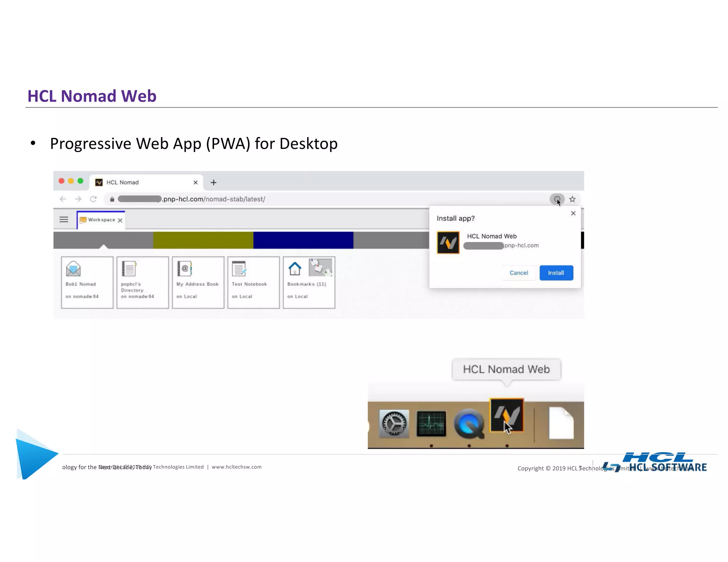Open Test Notebook tile

click(x=253, y=282)
